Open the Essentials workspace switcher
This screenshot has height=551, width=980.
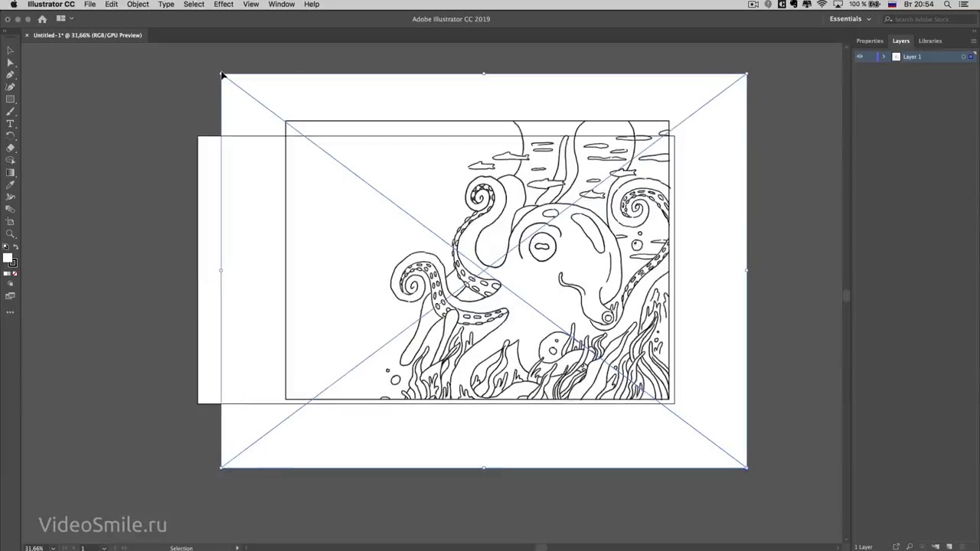click(850, 19)
